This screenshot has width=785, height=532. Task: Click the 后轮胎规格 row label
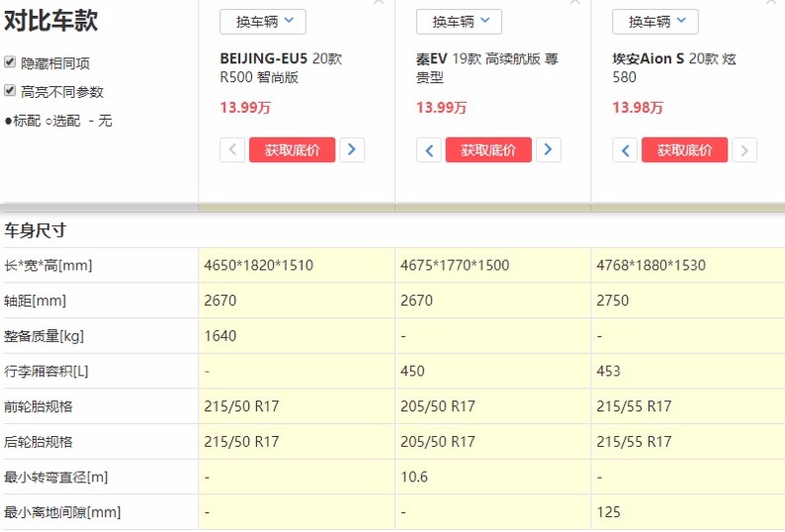pos(38,442)
